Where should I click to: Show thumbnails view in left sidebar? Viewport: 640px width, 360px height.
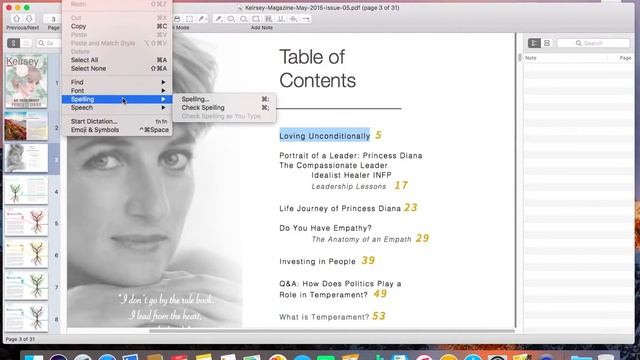[13, 43]
